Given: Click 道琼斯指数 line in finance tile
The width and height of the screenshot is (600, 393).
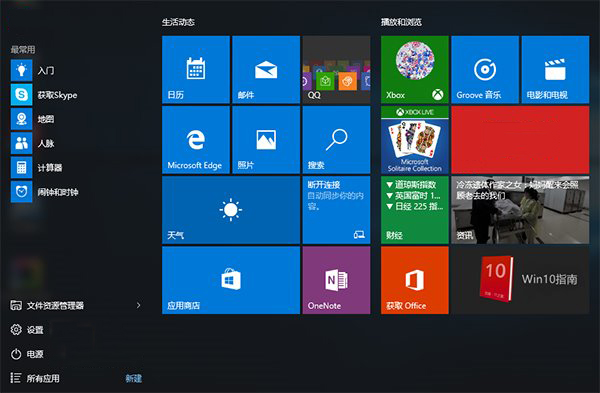Looking at the screenshot, I should [411, 185].
